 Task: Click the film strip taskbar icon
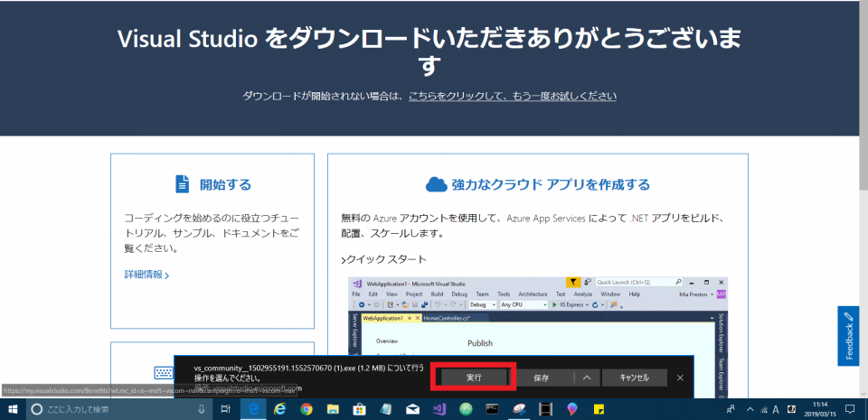[546, 409]
